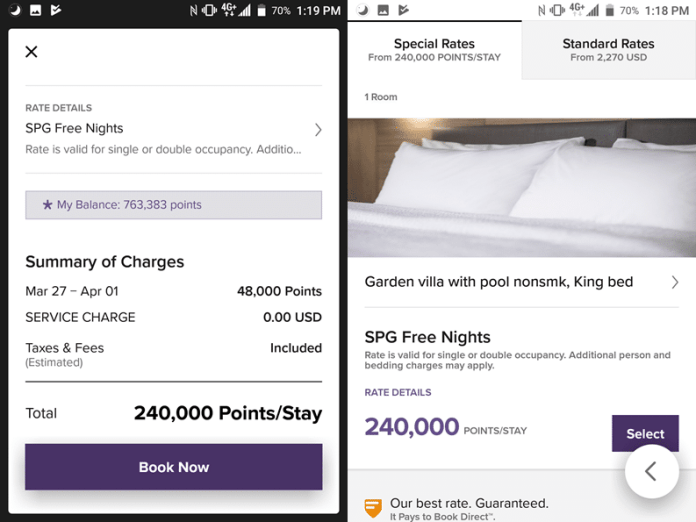Close the booking summary with the X icon
This screenshot has width=696, height=522.
coord(31,52)
